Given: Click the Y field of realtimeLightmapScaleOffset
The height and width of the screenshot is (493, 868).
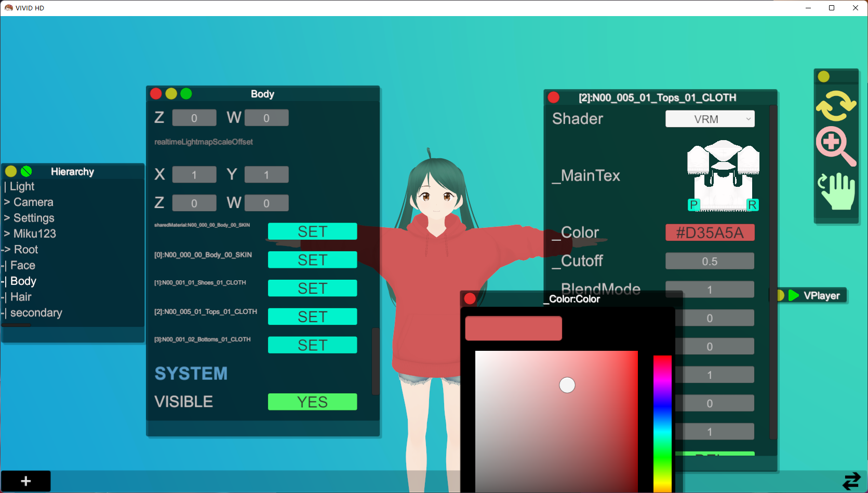Looking at the screenshot, I should pos(266,175).
